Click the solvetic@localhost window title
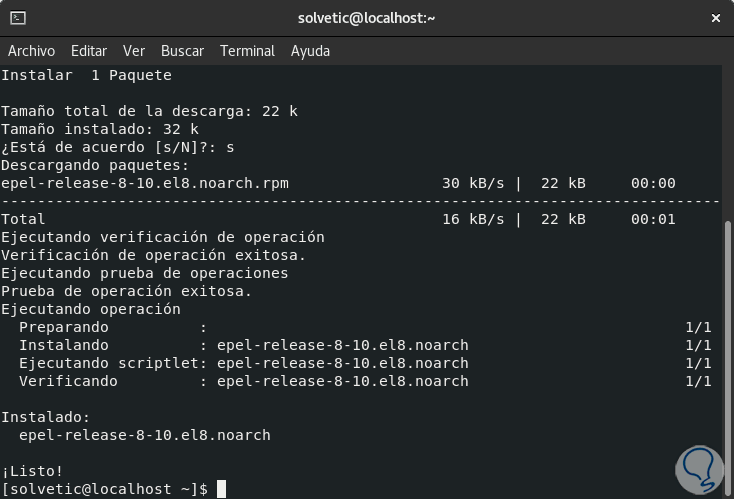The width and height of the screenshot is (734, 499). 367,18
